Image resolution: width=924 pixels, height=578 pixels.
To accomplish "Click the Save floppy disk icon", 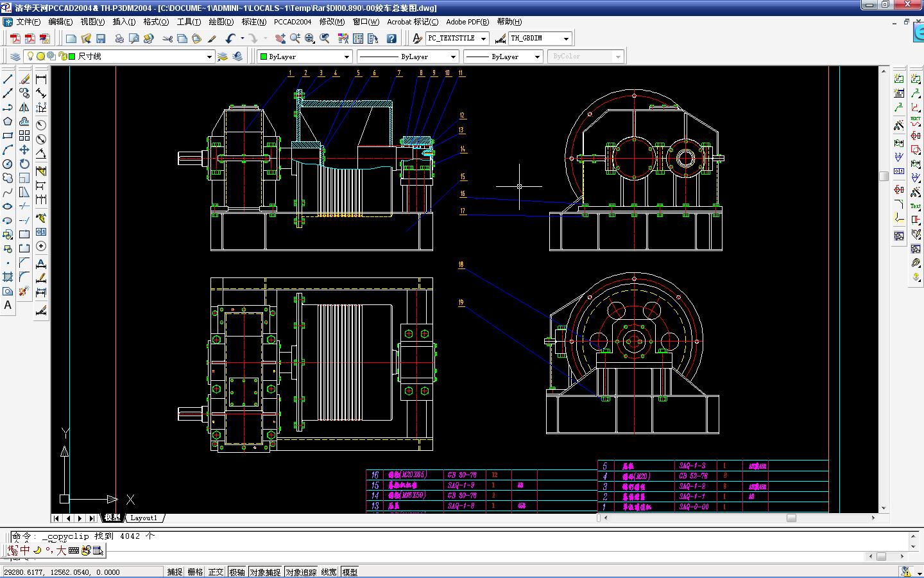I will (101, 39).
